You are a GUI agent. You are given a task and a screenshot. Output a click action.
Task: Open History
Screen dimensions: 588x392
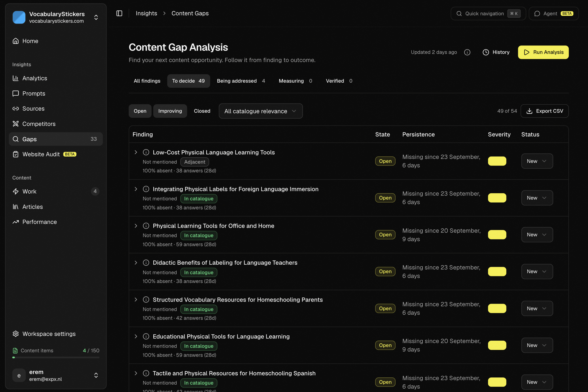[496, 52]
